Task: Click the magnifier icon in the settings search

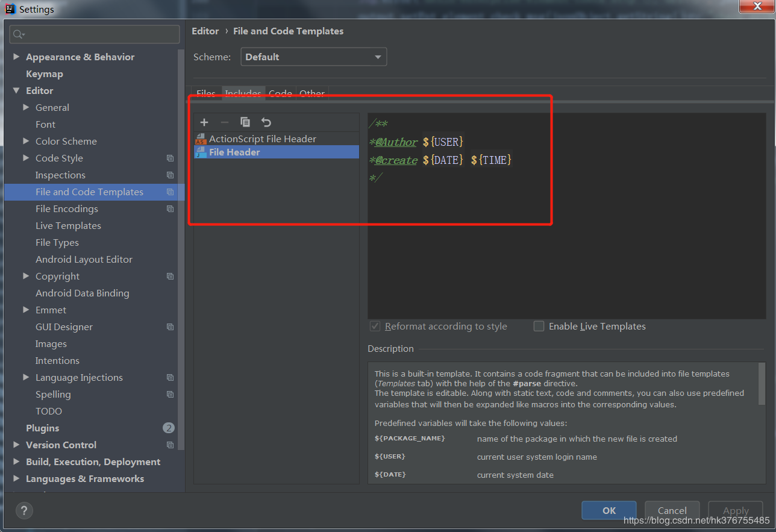Action: (x=19, y=34)
